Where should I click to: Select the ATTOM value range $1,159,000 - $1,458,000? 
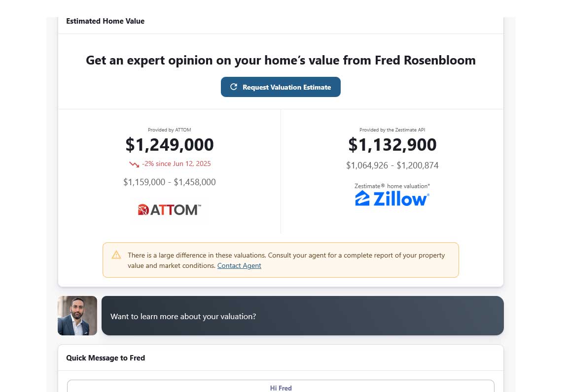170,182
